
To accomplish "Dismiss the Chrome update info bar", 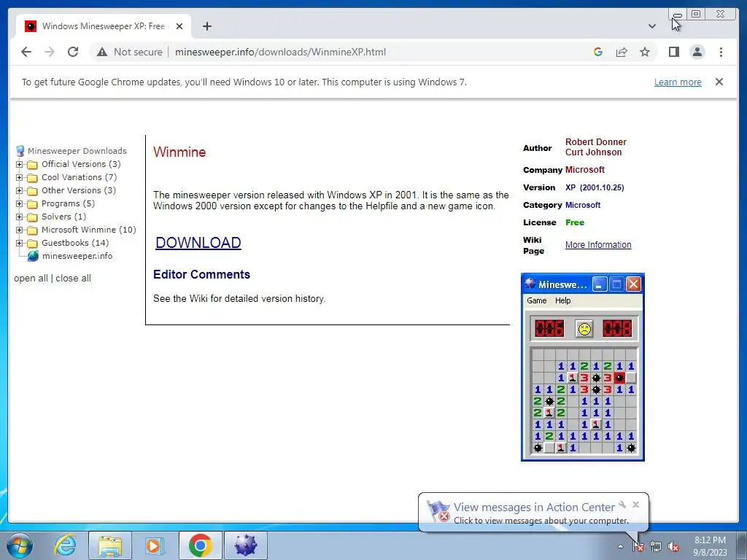I will pyautogui.click(x=719, y=82).
